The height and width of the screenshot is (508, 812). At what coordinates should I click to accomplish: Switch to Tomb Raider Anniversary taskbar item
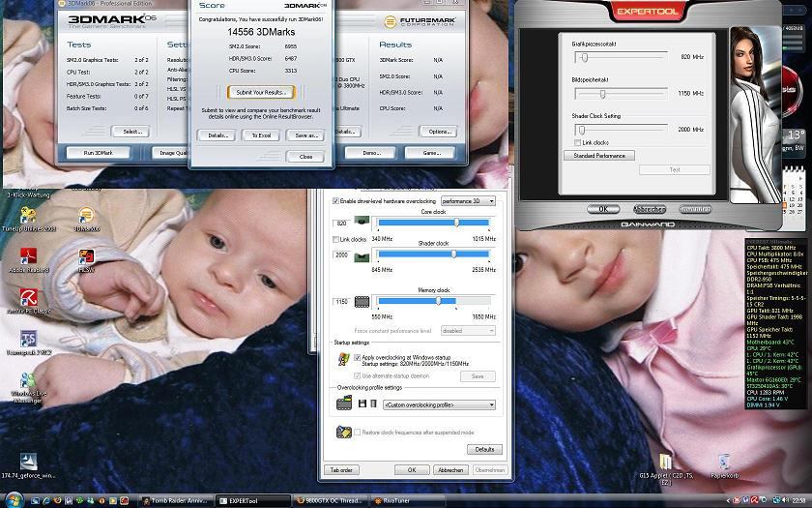coord(175,501)
